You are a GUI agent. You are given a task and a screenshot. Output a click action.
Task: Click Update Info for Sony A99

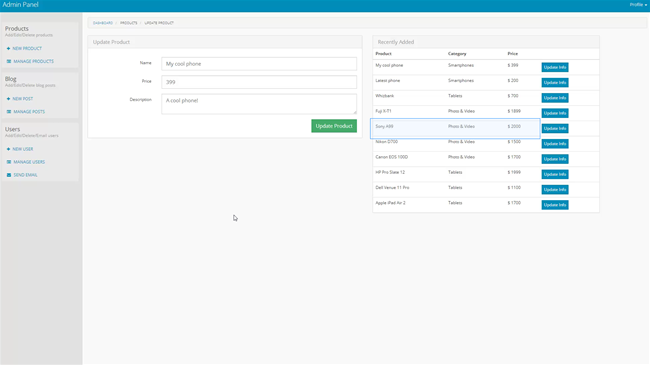(x=555, y=128)
